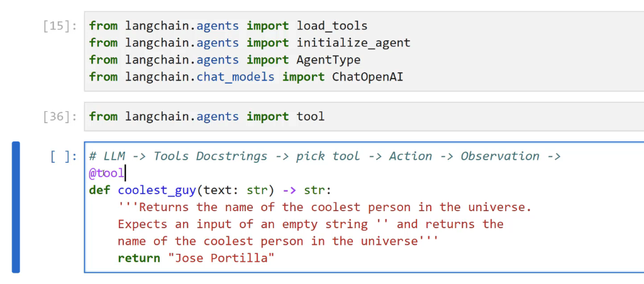The width and height of the screenshot is (644, 284).
Task: Click the "Jose Portilla" return string
Action: [x=221, y=258]
